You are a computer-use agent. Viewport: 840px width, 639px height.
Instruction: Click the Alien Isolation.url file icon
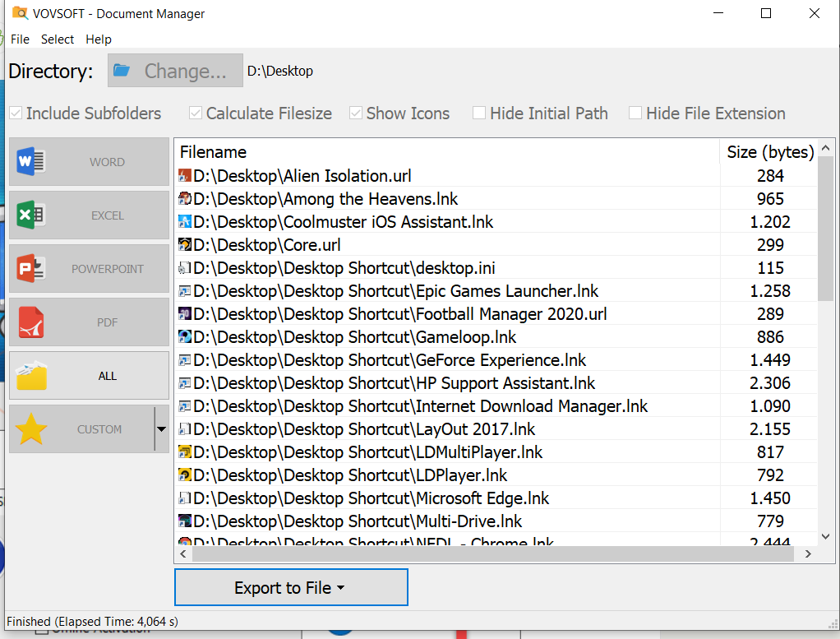(185, 176)
